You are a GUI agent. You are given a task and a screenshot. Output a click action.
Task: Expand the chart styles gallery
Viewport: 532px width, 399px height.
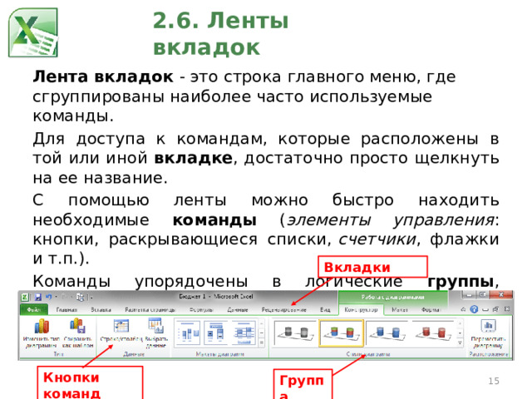[x=460, y=342]
